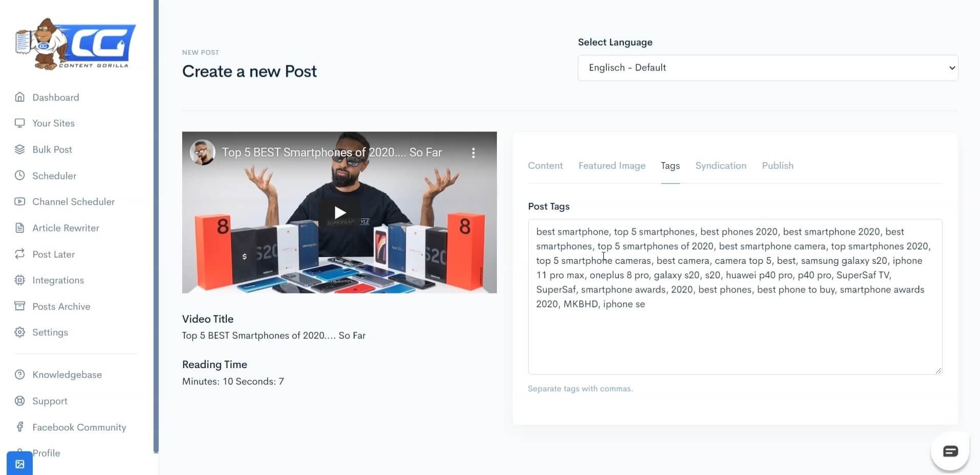The image size is (980, 475).
Task: Navigate to Channel Scheduler
Action: [x=73, y=201]
